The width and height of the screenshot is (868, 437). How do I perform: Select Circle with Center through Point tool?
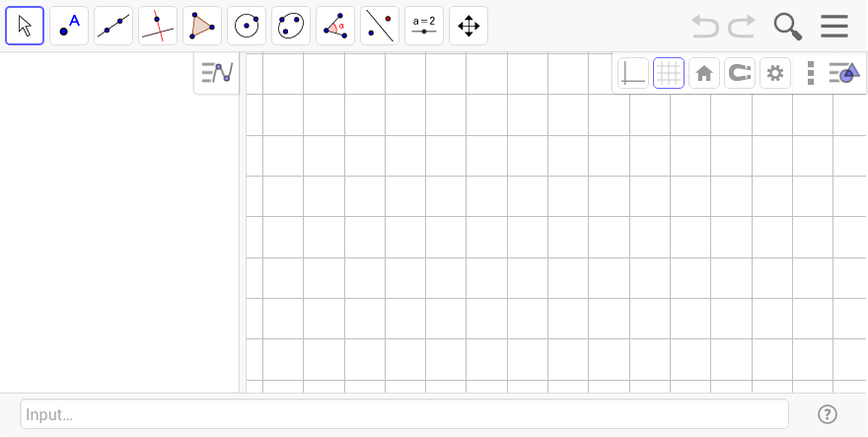click(247, 26)
